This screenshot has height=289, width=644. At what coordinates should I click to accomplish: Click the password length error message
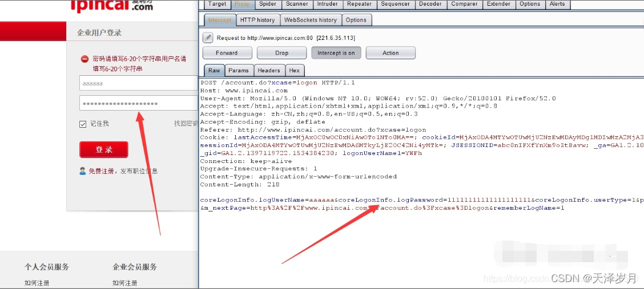139,64
